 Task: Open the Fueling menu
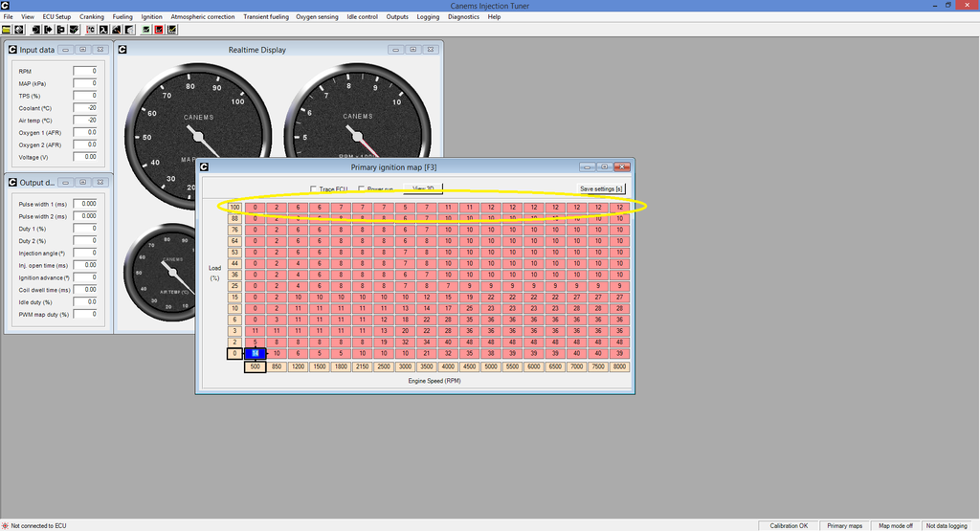(x=122, y=17)
